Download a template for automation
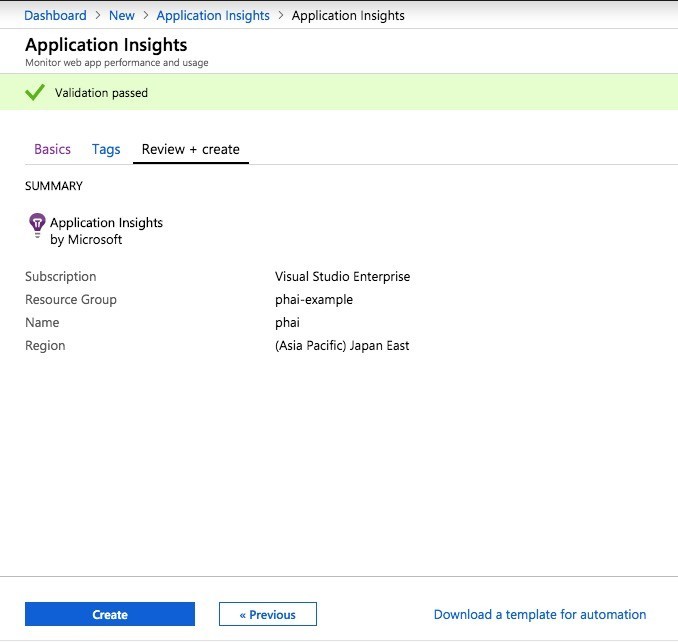Image resolution: width=678 pixels, height=642 pixels. pos(540,614)
